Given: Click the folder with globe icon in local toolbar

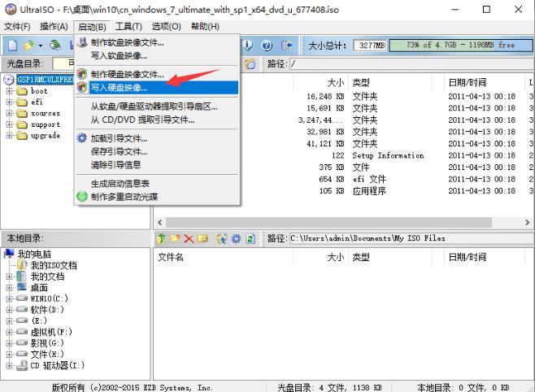Looking at the screenshot, I should coord(222,238).
